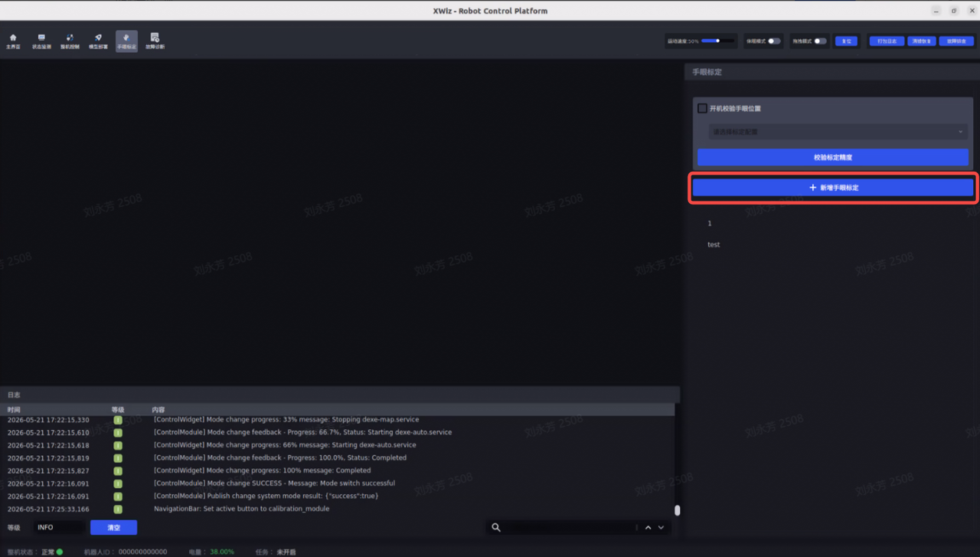Adjust the 运动速度 50% speed slider
This screenshot has width=980, height=557.
pos(717,41)
